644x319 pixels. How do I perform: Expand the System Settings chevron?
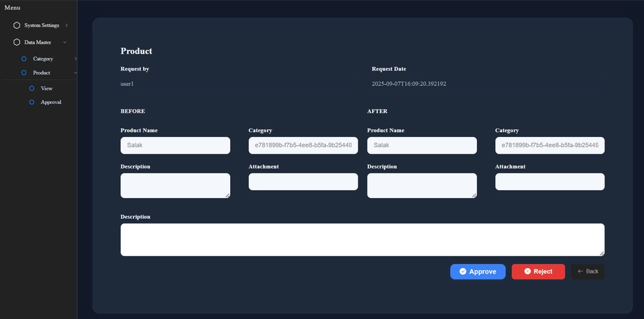[x=66, y=26]
